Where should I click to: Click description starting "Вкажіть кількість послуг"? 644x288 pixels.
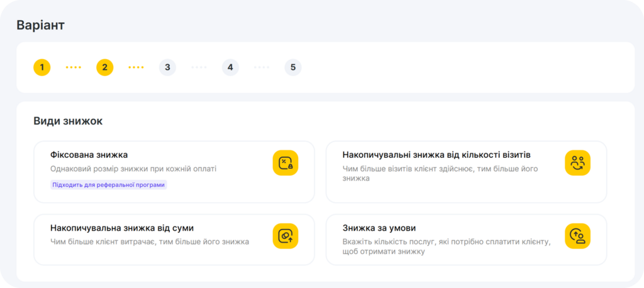(x=446, y=246)
